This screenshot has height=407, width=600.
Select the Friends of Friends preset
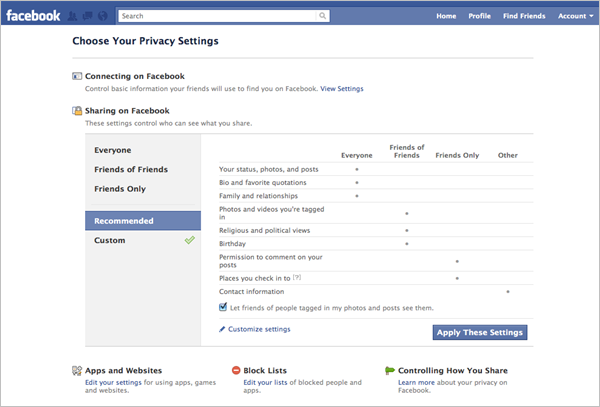[x=131, y=169]
